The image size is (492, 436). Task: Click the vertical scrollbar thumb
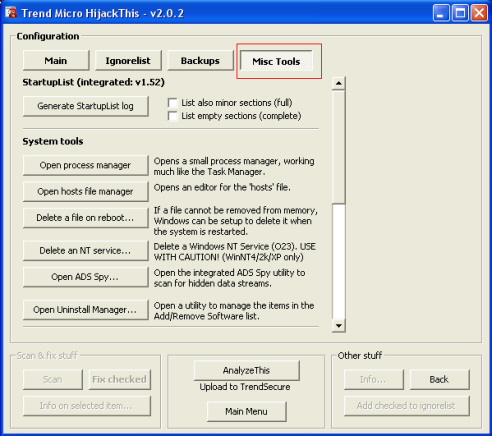339,147
